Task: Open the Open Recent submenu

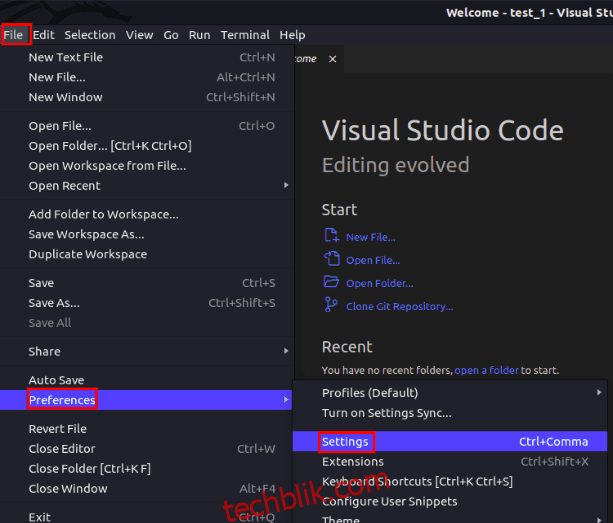Action: 146,186
